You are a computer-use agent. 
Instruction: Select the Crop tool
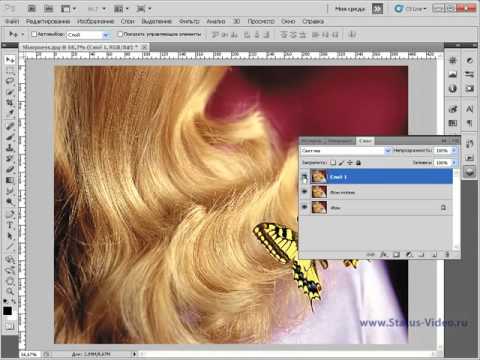(x=10, y=103)
